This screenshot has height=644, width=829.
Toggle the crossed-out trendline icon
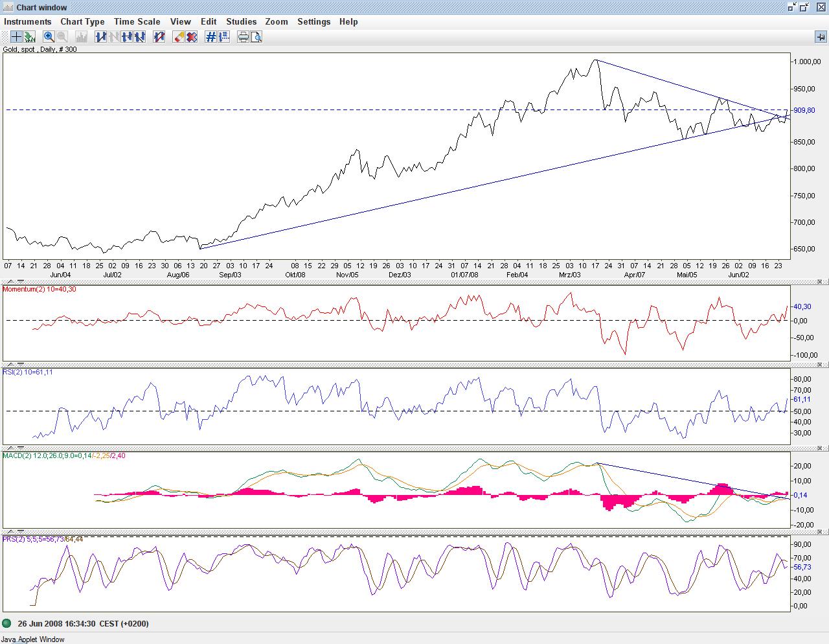159,37
